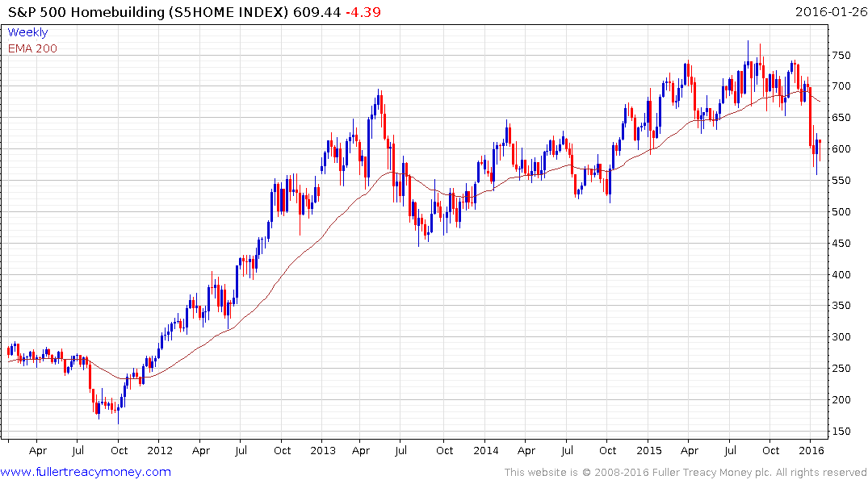Image resolution: width=868 pixels, height=484 pixels.
Task: Click the 550 price axis label
Action: tap(841, 181)
